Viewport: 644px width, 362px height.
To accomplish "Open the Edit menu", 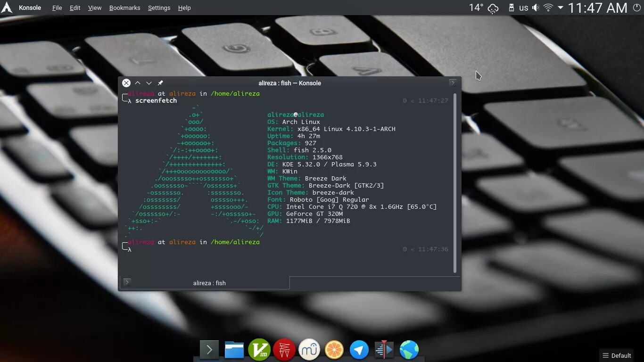I will coord(75,8).
